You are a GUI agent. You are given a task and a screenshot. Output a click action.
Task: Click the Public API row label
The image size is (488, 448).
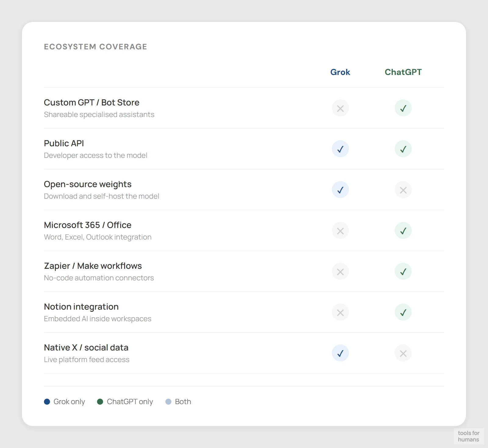pos(64,143)
